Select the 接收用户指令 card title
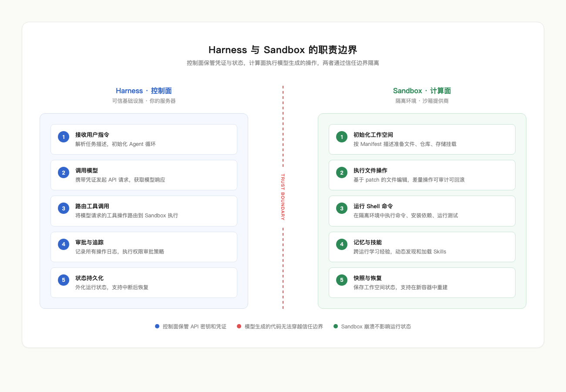 pos(92,135)
